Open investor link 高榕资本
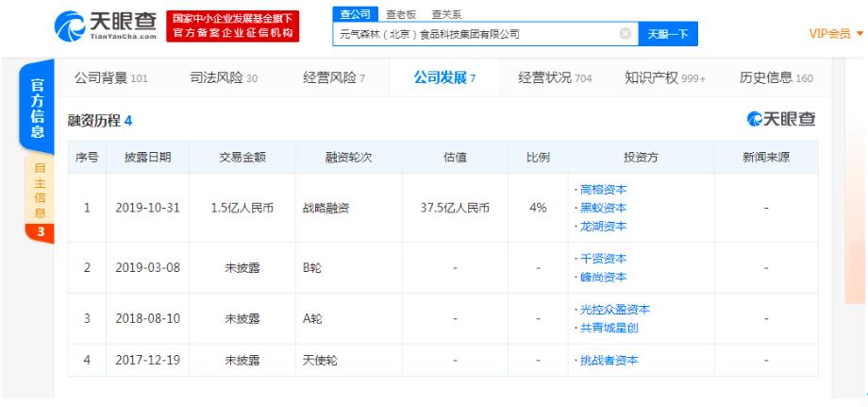The height and width of the screenshot is (407, 868). 603,190
